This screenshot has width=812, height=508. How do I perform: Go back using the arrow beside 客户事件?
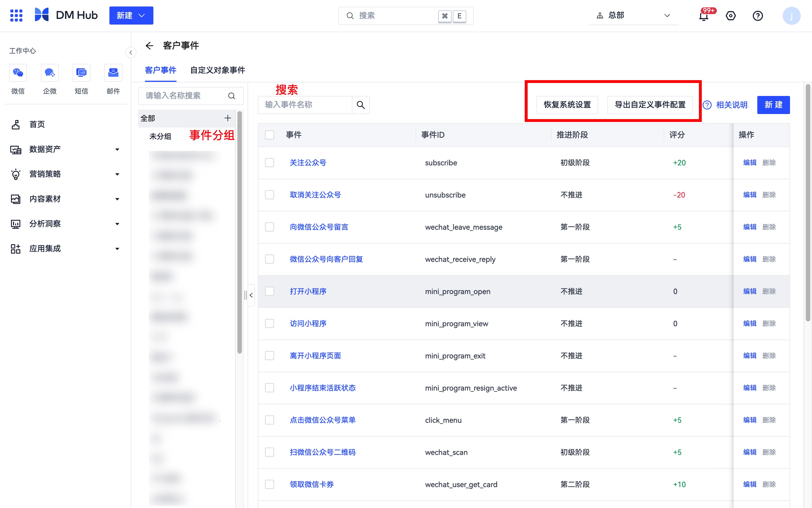pyautogui.click(x=149, y=45)
